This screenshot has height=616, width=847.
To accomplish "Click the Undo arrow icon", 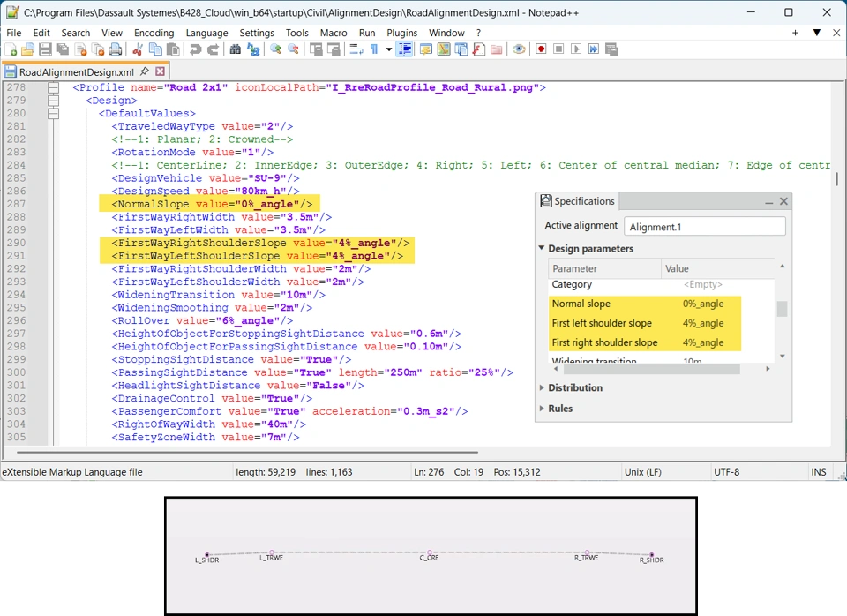I will click(x=196, y=49).
